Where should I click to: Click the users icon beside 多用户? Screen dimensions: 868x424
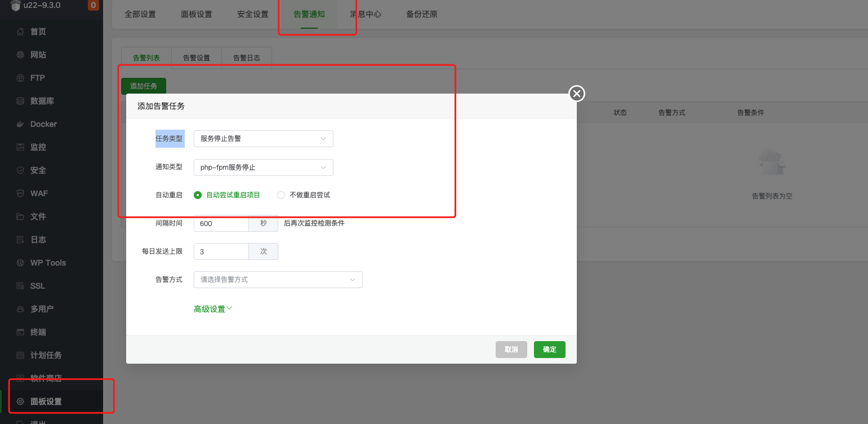click(x=20, y=309)
